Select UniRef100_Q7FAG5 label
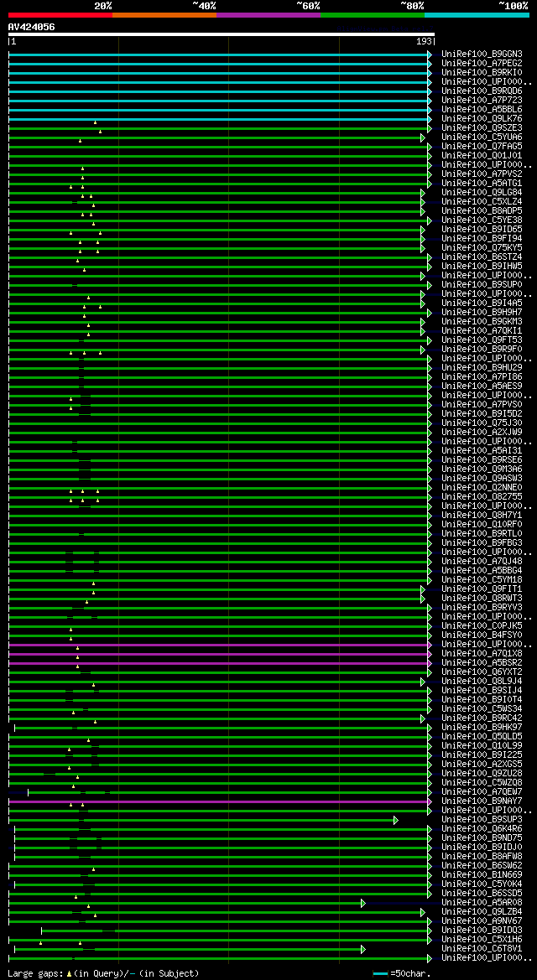This screenshot has height=980, width=537. pyautogui.click(x=482, y=147)
